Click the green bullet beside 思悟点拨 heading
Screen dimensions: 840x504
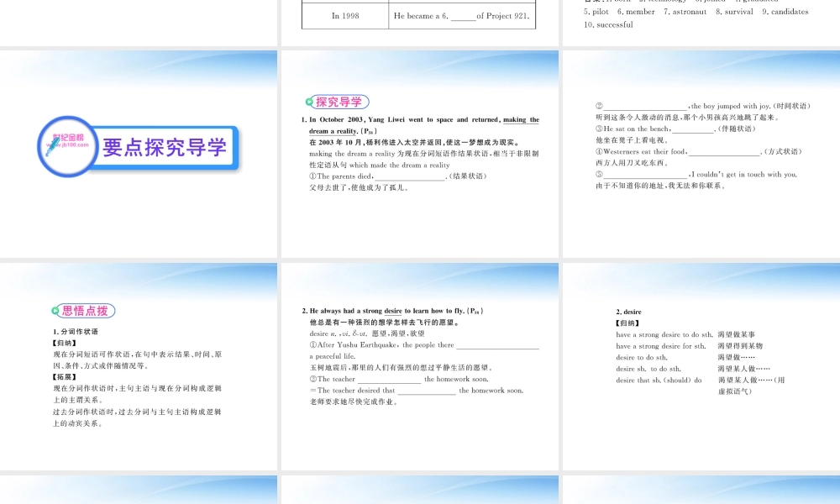pos(55,311)
